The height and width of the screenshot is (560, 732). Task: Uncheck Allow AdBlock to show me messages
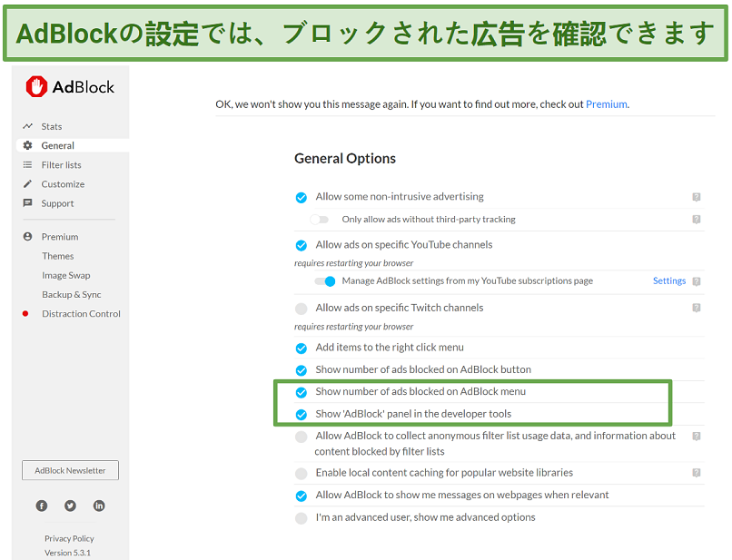[302, 496]
